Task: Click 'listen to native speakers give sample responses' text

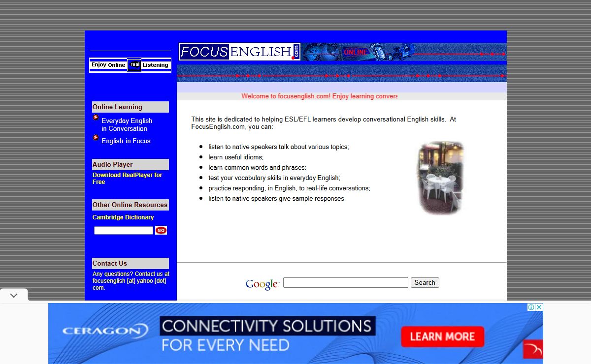Action: point(276,198)
